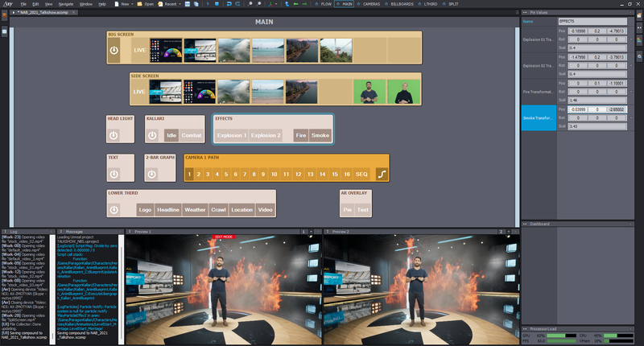Select the second green screen presenter thumbnail
This screenshot has width=644, height=346.
point(403,92)
